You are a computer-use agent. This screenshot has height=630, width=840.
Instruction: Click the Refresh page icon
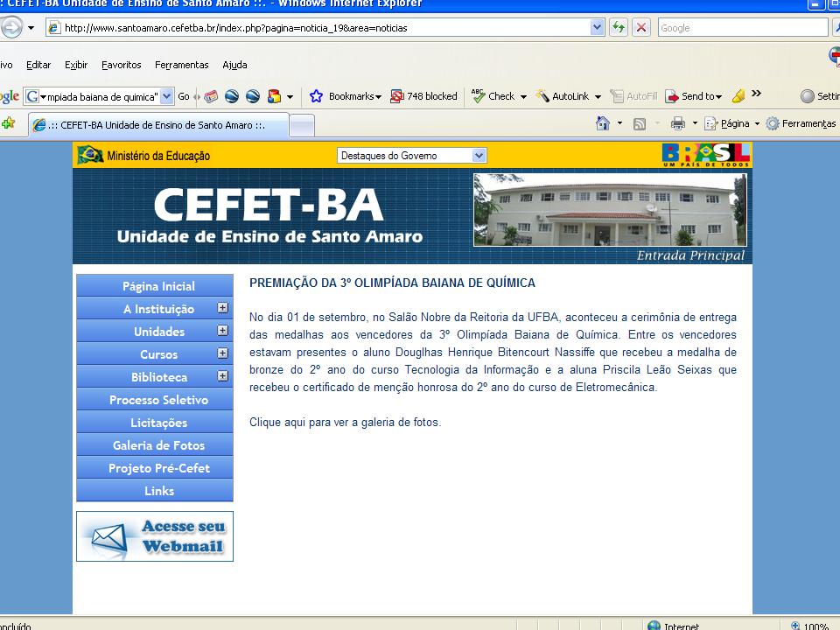point(619,27)
